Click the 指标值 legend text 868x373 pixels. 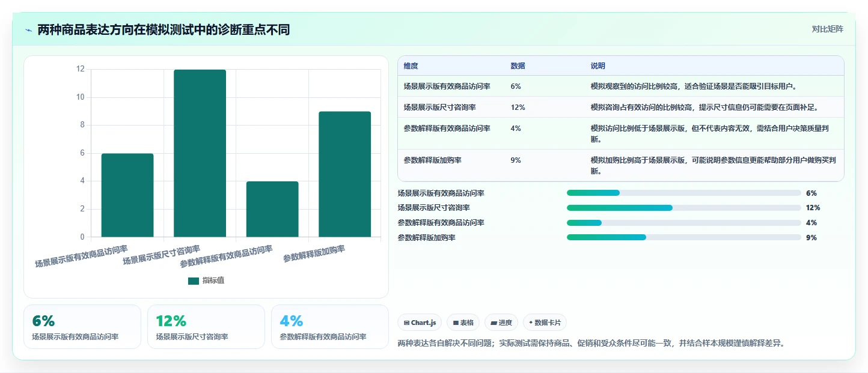click(x=213, y=281)
